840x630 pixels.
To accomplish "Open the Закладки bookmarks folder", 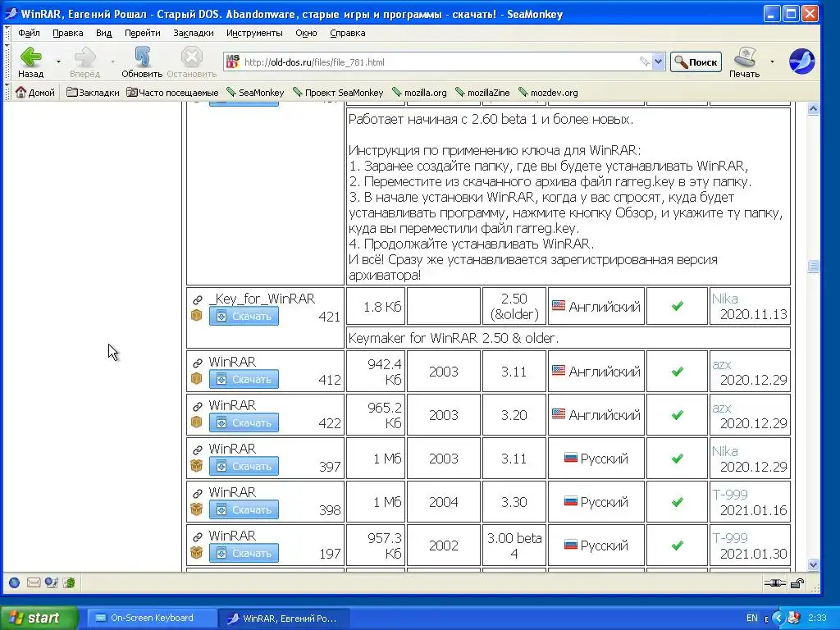I will tap(93, 92).
